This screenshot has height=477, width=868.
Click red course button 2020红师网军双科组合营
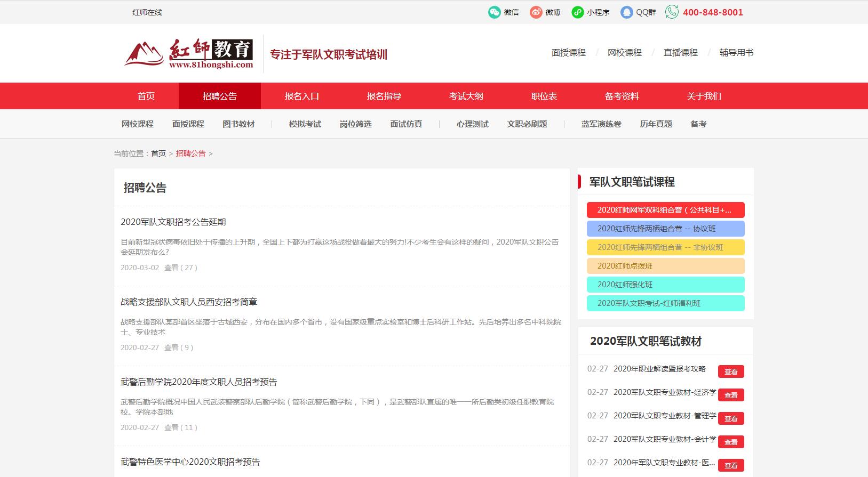666,210
